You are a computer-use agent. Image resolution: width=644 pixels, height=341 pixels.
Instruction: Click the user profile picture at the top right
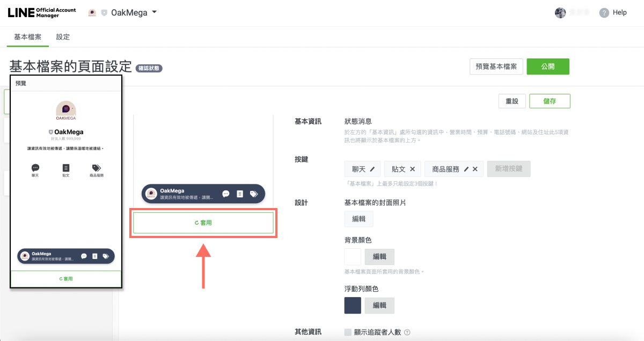click(x=560, y=13)
